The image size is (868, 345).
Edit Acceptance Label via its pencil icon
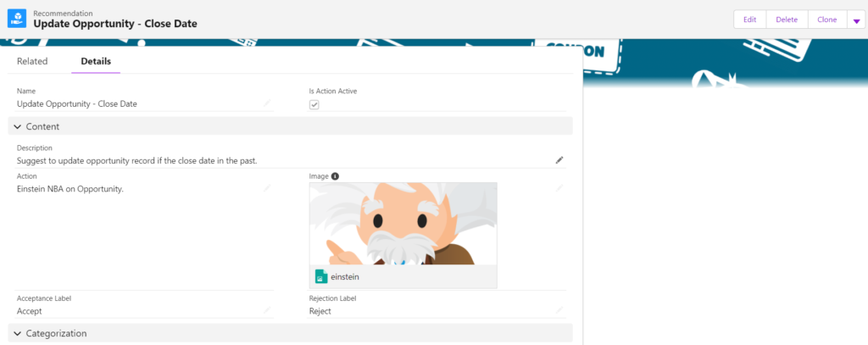(267, 310)
